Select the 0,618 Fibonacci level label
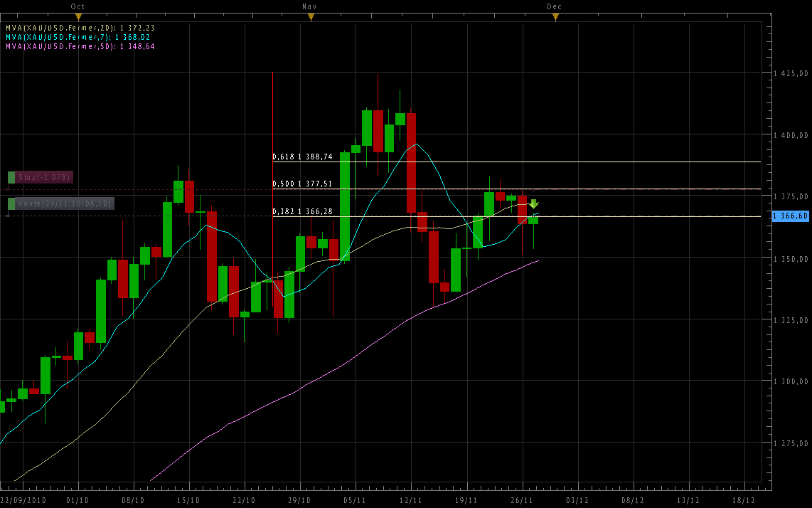 [x=302, y=157]
